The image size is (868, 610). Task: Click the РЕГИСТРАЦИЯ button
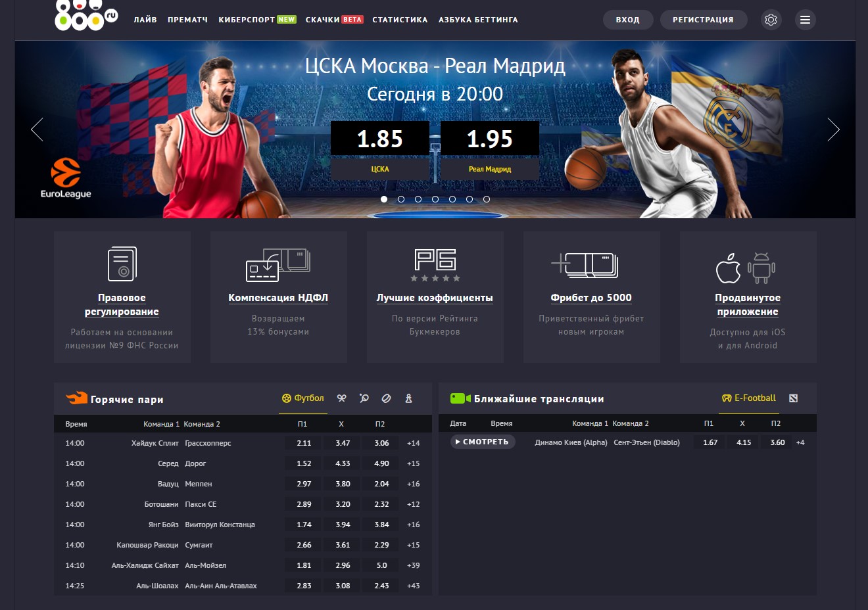(x=703, y=20)
